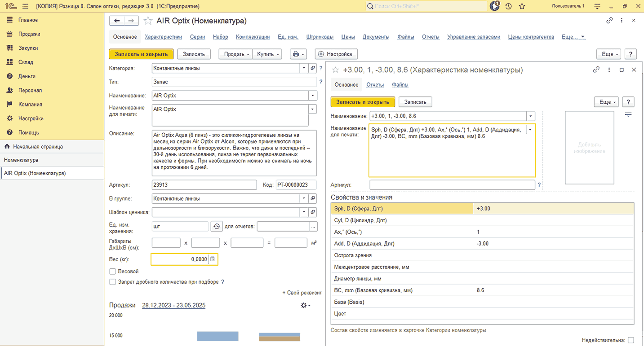Switch to Штрихкоды tab
The width and height of the screenshot is (644, 346).
tap(320, 37)
